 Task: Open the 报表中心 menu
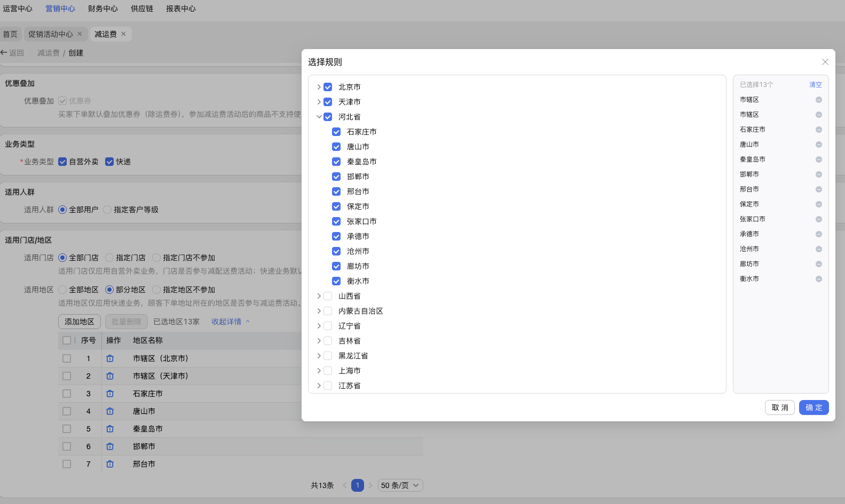[181, 9]
